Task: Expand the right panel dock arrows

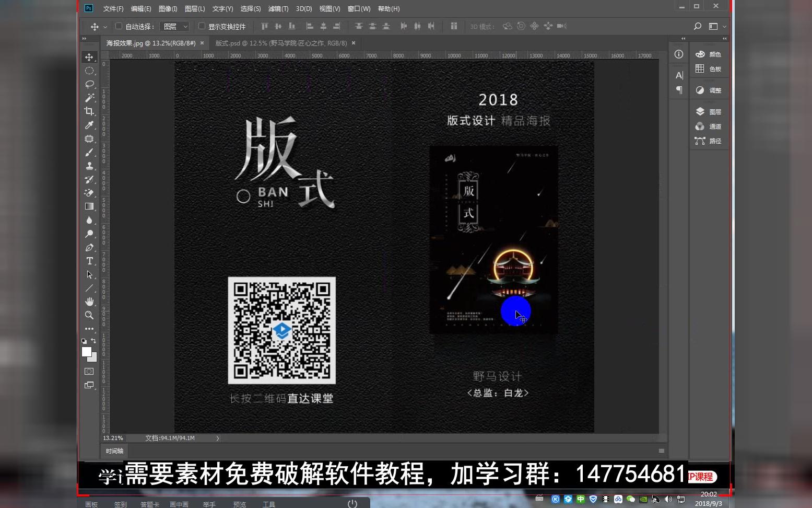Action: [x=725, y=39]
